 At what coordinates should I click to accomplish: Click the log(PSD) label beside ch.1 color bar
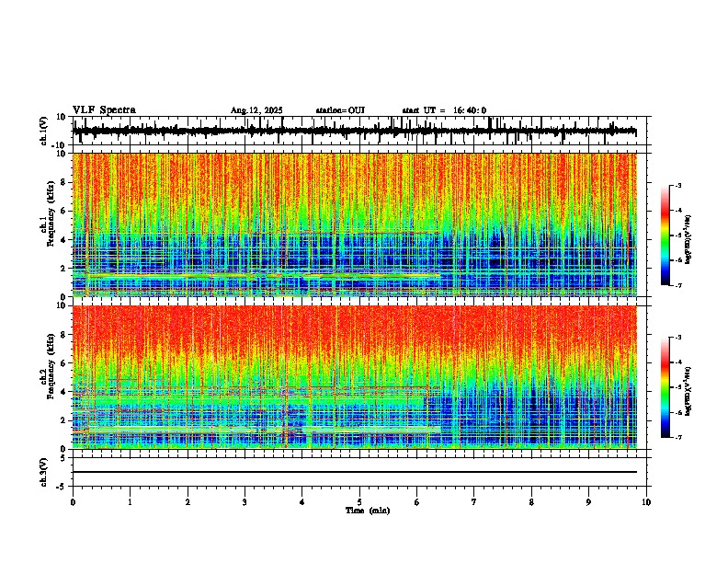click(688, 239)
